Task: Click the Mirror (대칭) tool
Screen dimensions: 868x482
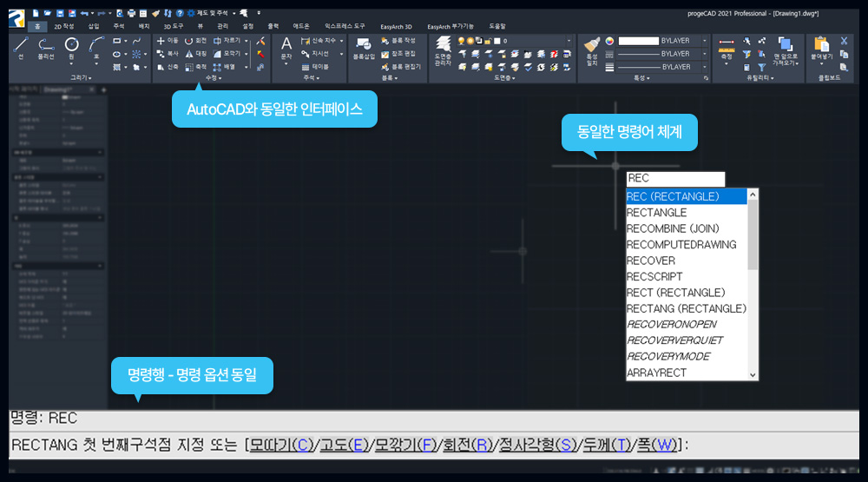Action: (x=194, y=54)
